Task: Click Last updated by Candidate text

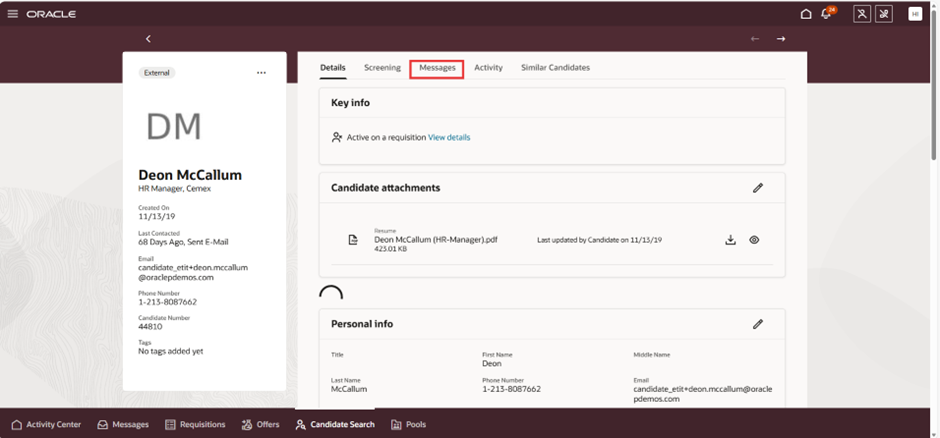Action: pos(599,240)
